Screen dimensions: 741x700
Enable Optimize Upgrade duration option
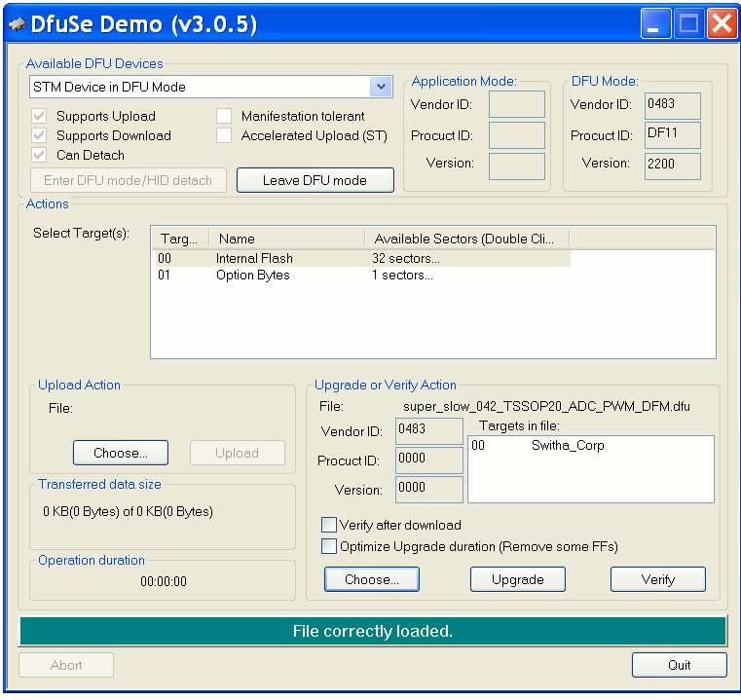tap(329, 547)
